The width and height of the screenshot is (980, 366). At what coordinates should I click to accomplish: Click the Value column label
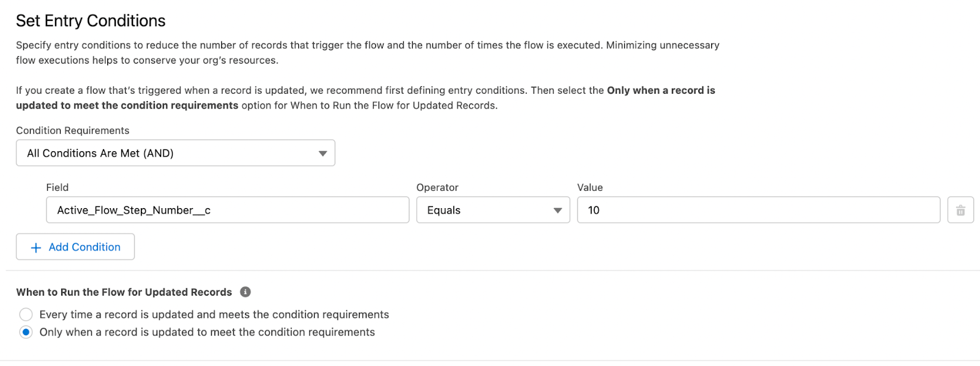tap(590, 187)
